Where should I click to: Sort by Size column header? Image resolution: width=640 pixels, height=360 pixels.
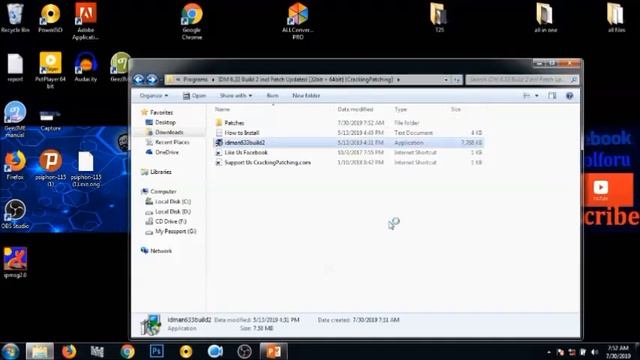click(x=456, y=109)
